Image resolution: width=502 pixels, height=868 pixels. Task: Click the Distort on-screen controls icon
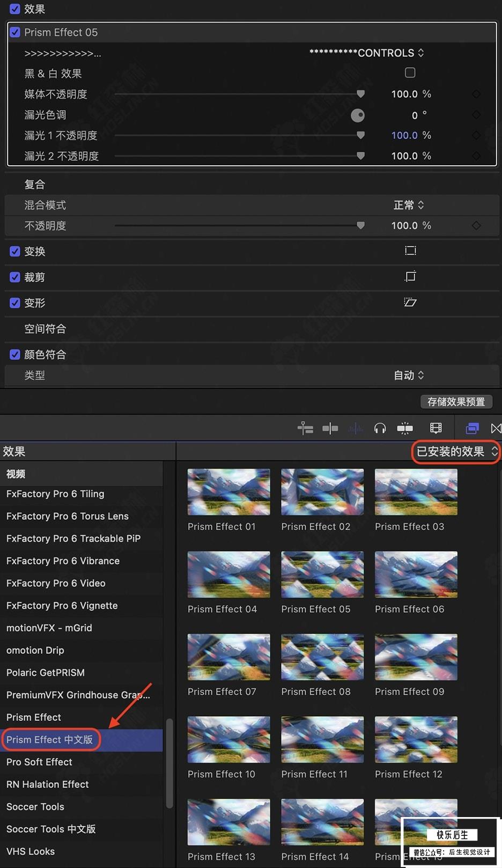pyautogui.click(x=410, y=303)
